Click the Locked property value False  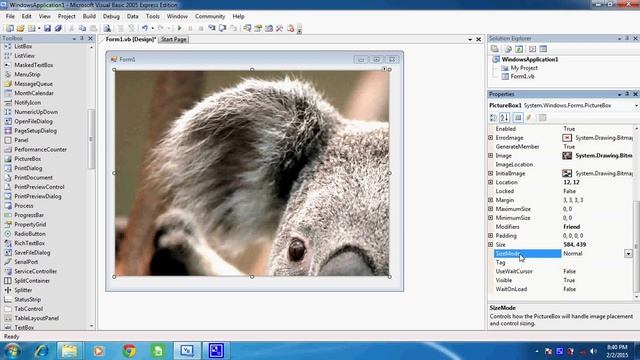pos(569,191)
